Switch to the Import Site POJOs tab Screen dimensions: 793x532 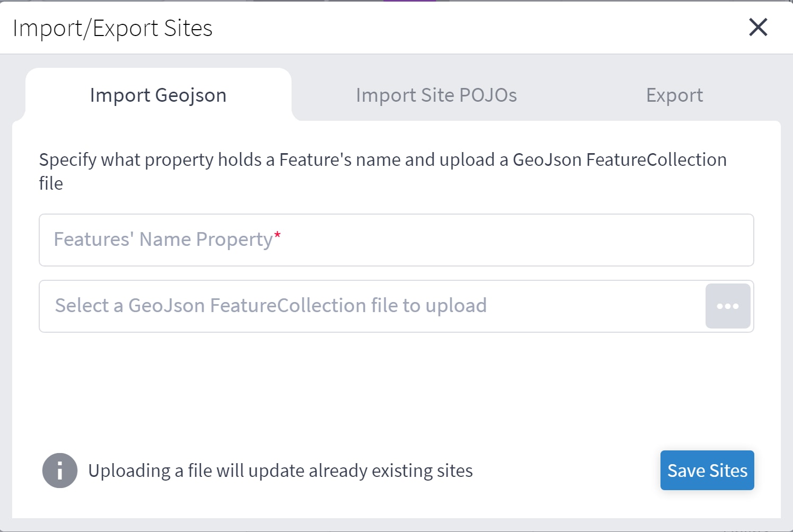click(436, 95)
